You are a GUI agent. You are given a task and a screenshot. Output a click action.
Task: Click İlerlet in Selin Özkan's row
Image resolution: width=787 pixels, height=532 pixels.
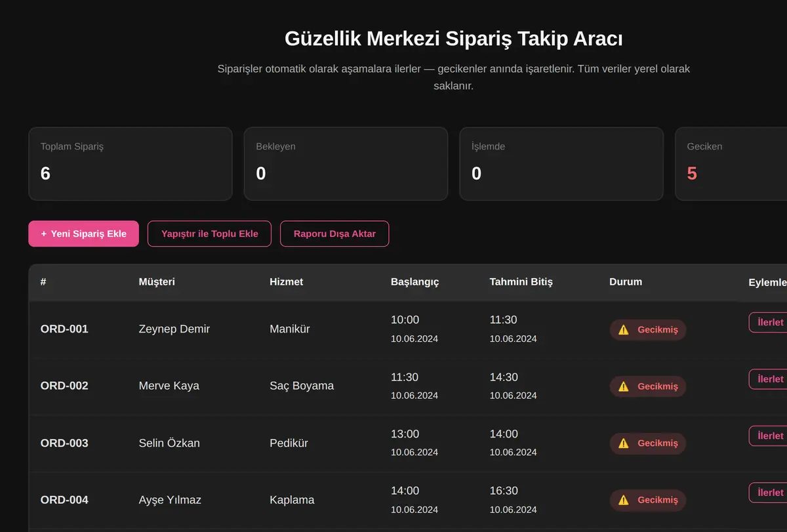click(x=769, y=436)
